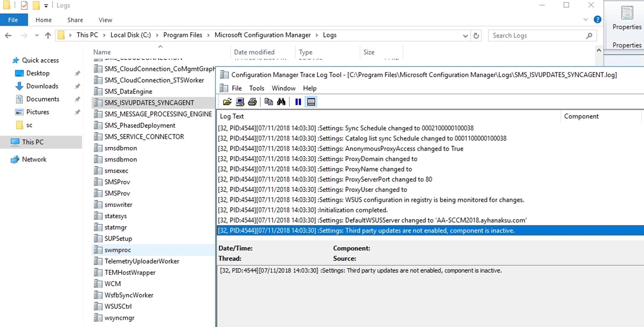
Task: Select 'This PC' in the address breadcrumb
Action: coord(87,35)
